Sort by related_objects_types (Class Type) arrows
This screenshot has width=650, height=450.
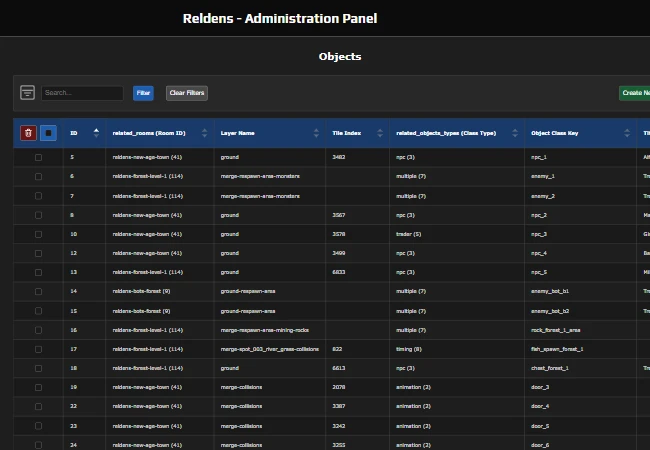coord(515,133)
